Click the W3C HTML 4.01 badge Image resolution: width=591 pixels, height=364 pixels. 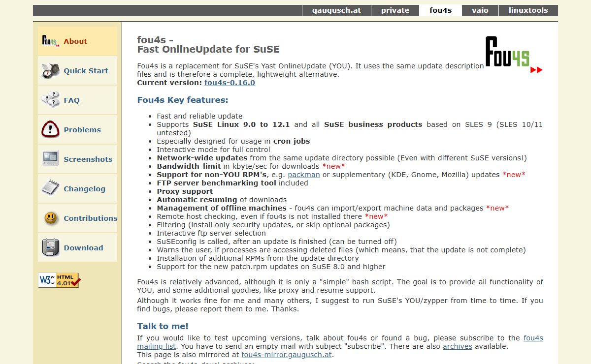[59, 280]
